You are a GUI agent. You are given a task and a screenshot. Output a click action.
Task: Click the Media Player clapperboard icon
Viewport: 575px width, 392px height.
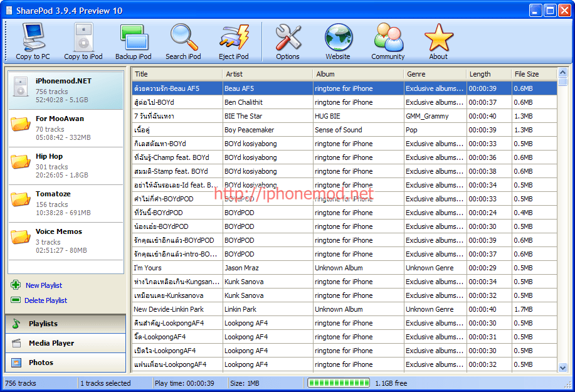click(16, 343)
